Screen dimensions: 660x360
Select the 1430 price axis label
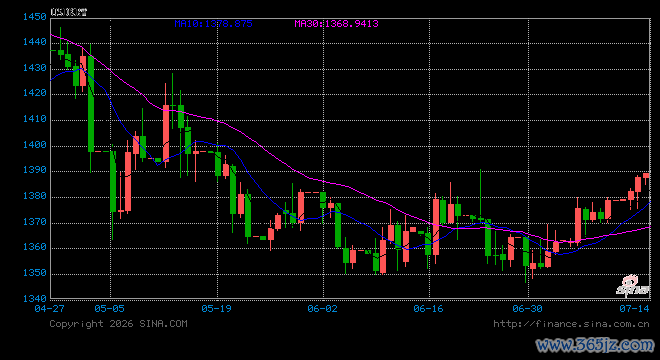(x=35, y=68)
